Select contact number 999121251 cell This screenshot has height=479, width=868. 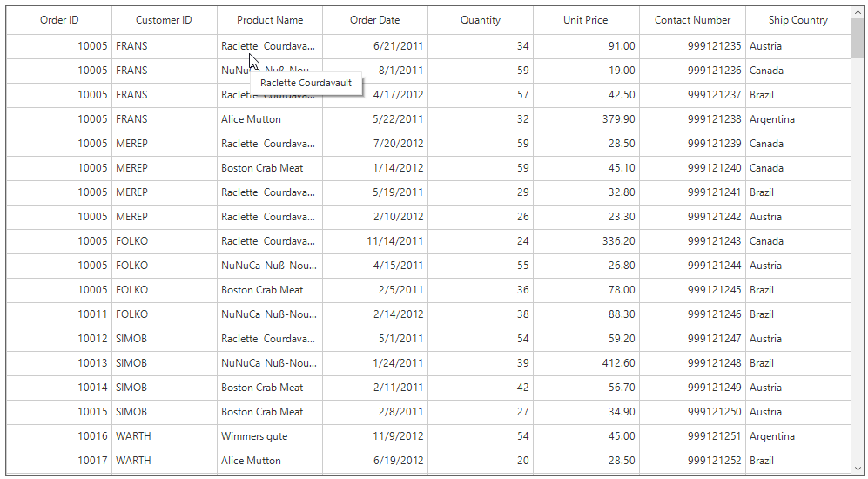click(x=692, y=436)
